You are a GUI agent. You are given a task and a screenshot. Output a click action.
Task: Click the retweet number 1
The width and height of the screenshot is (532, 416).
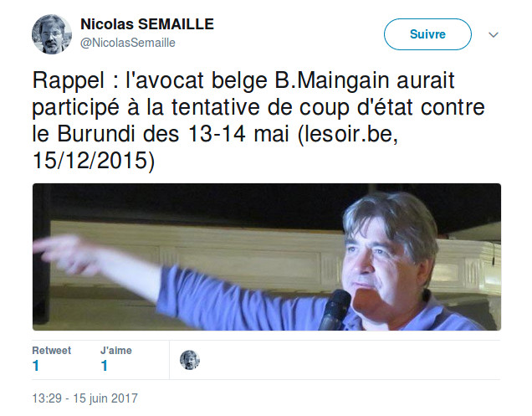tap(36, 366)
